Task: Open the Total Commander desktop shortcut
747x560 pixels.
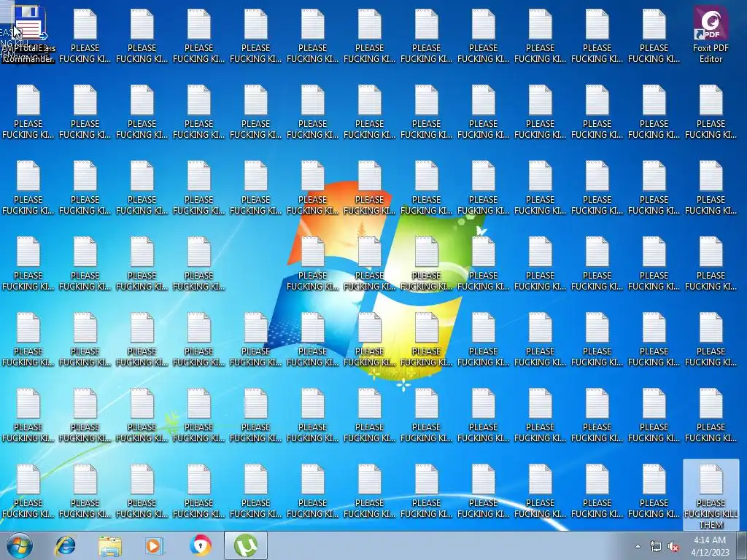Action: [28, 34]
